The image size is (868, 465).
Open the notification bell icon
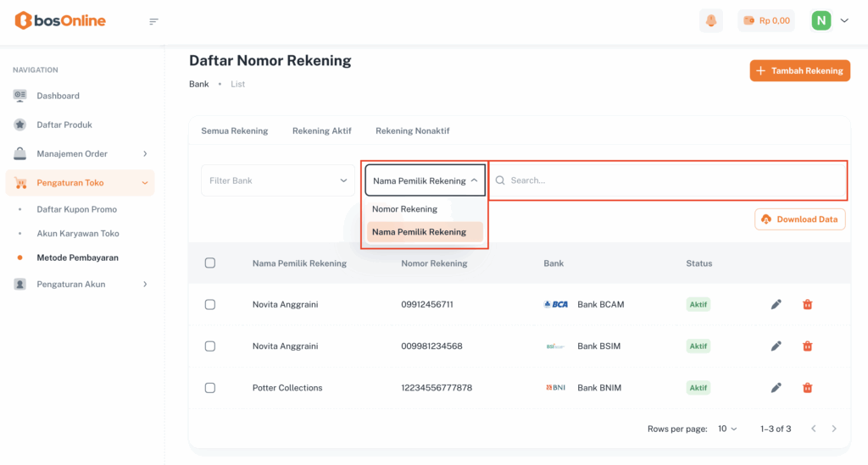click(x=711, y=20)
